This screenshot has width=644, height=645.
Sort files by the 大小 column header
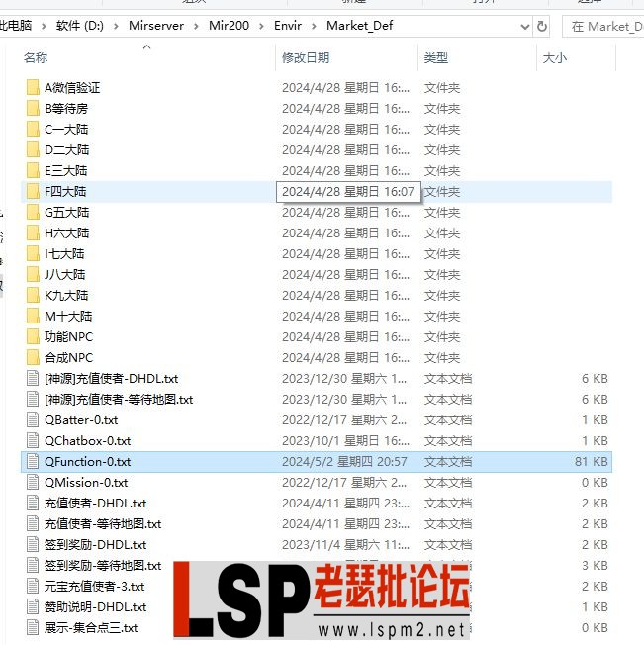(555, 58)
